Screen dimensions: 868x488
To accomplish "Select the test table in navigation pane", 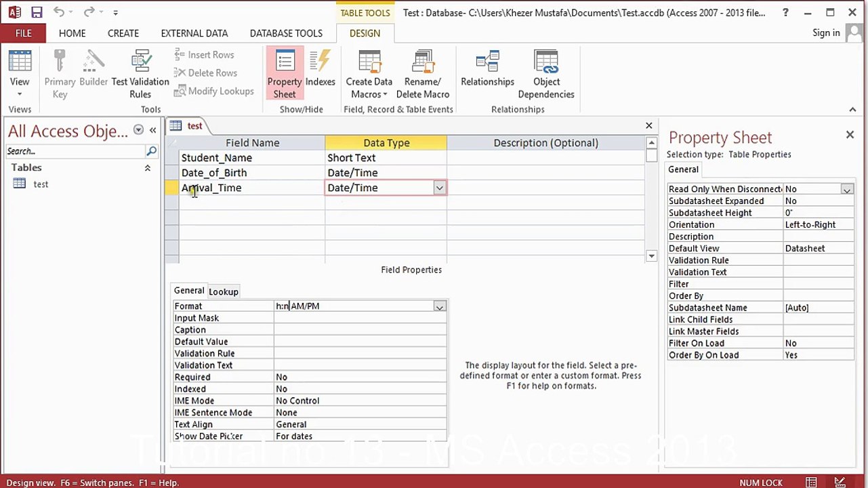I will tap(41, 184).
